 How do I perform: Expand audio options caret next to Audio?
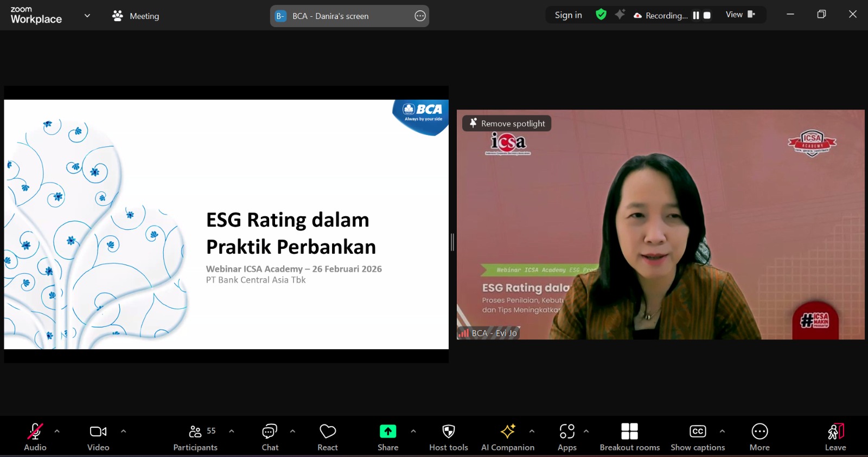click(x=57, y=432)
